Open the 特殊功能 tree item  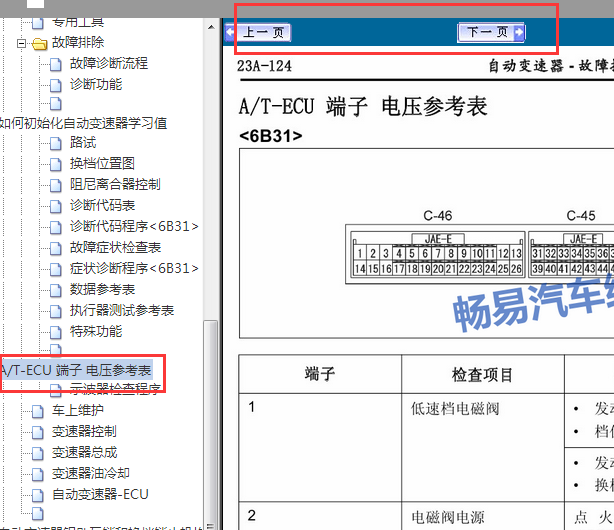[x=96, y=331]
